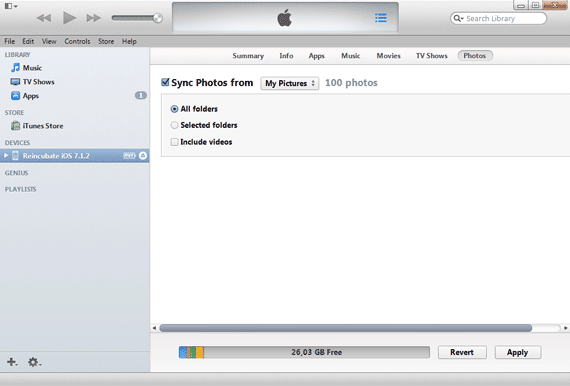
Task: Switch to the device Apps tab
Action: [316, 56]
